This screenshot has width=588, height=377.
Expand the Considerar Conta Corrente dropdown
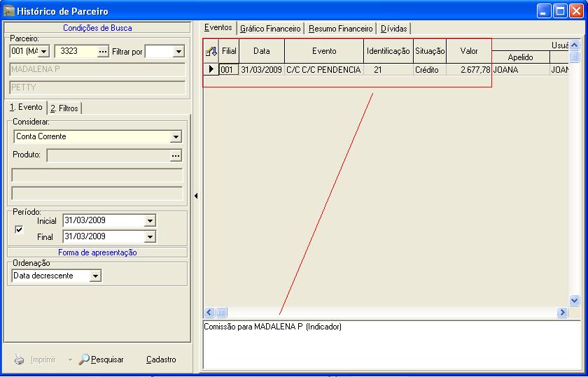[176, 137]
